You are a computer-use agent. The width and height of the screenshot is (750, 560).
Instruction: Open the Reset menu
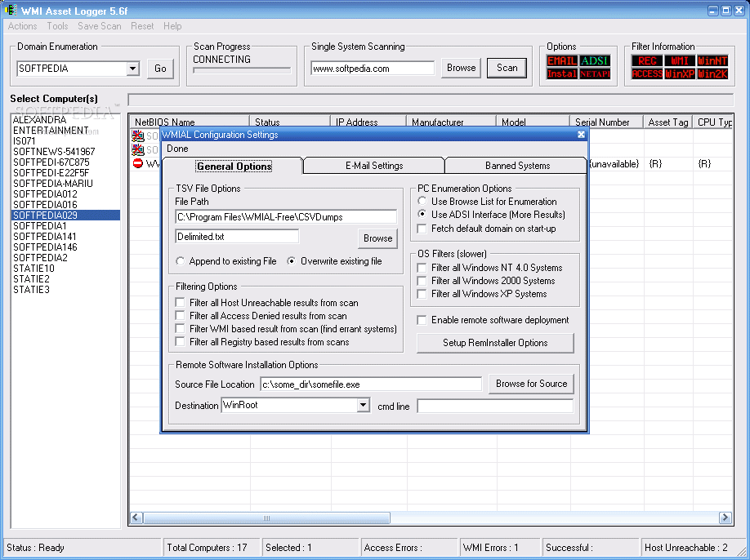pos(142,26)
